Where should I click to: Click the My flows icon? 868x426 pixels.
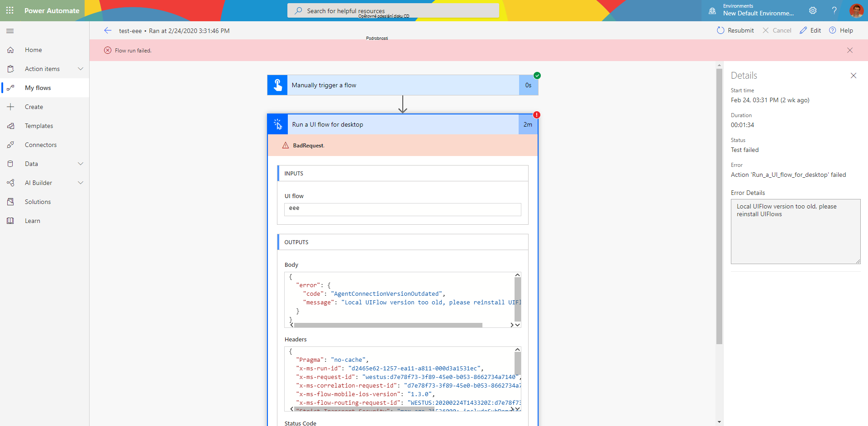coord(10,88)
